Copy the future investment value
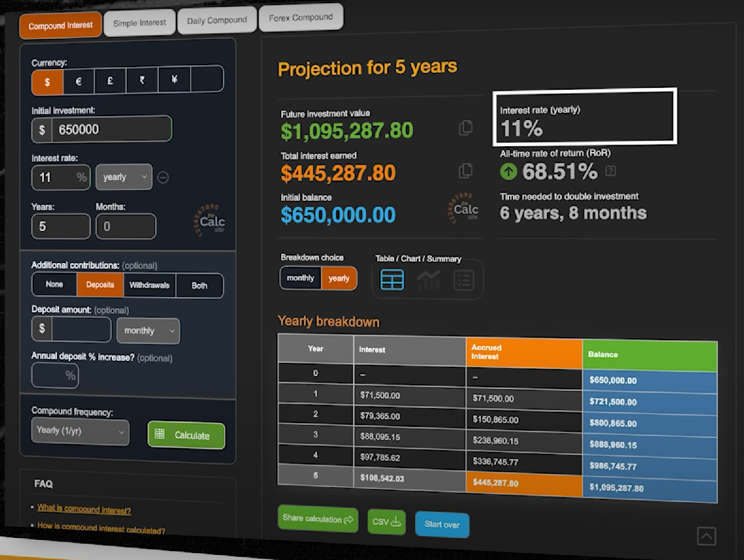 pyautogui.click(x=465, y=127)
